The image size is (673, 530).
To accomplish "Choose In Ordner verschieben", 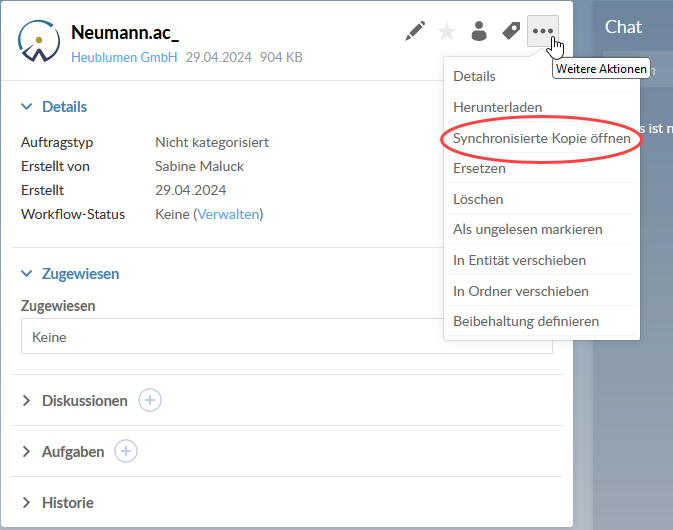I will point(542,291).
